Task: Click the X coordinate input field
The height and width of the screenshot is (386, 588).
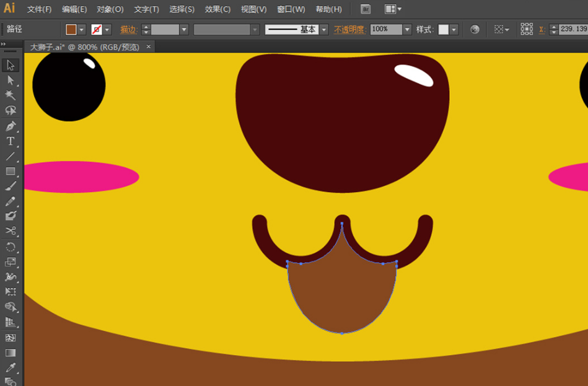Action: pyautogui.click(x=573, y=30)
